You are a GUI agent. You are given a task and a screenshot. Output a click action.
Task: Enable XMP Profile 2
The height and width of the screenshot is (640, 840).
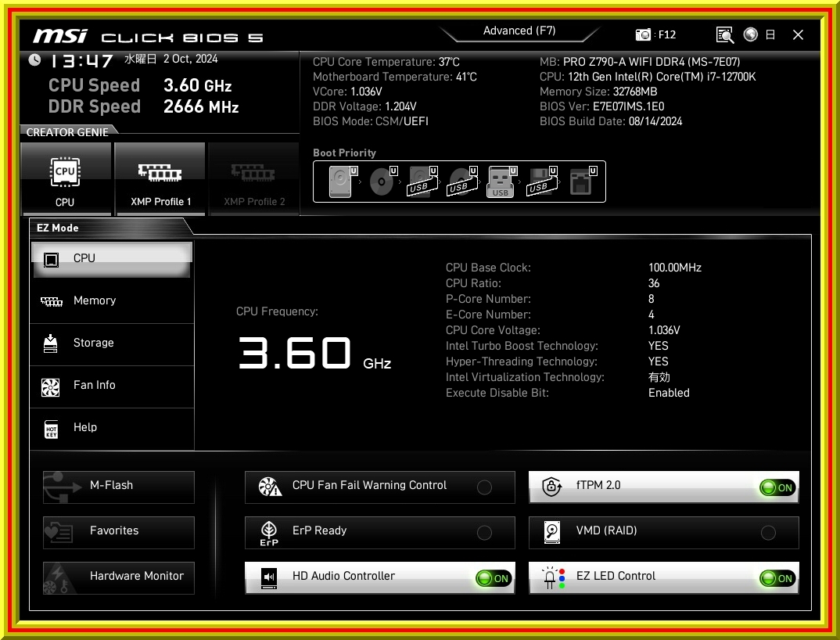[x=254, y=180]
